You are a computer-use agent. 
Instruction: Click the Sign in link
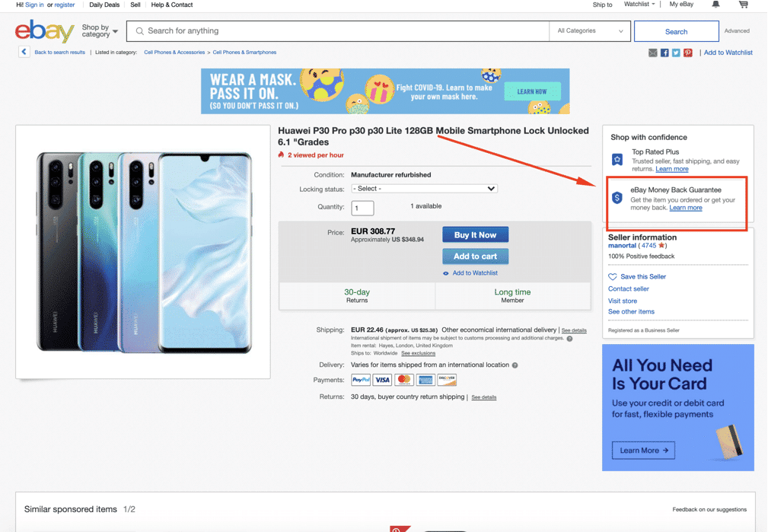[34, 5]
